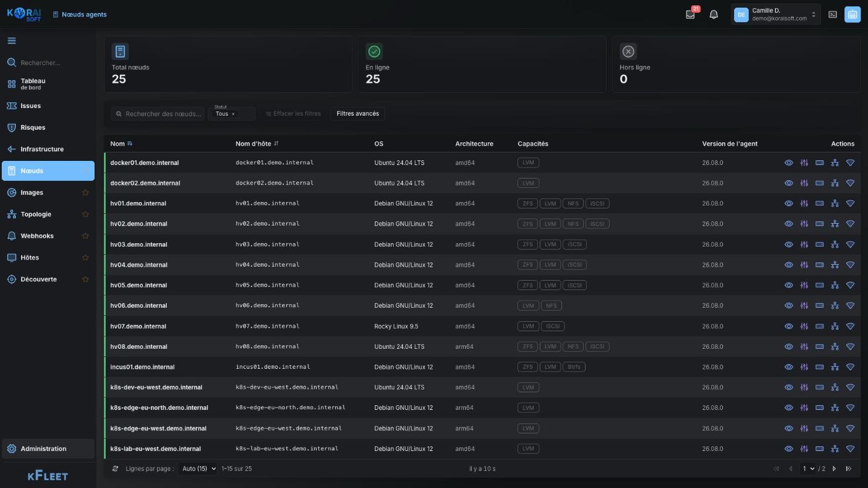Image resolution: width=868 pixels, height=488 pixels.
Task: Go to Issues in the sidebar
Action: [48, 106]
